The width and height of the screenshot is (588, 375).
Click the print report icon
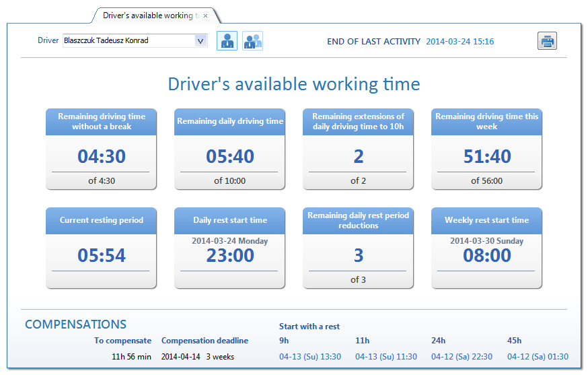pyautogui.click(x=547, y=41)
